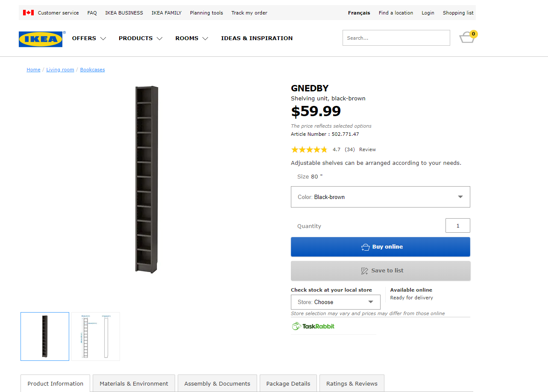The width and height of the screenshot is (548, 392).
Task: Open the shopping cart basket icon
Action: [467, 38]
